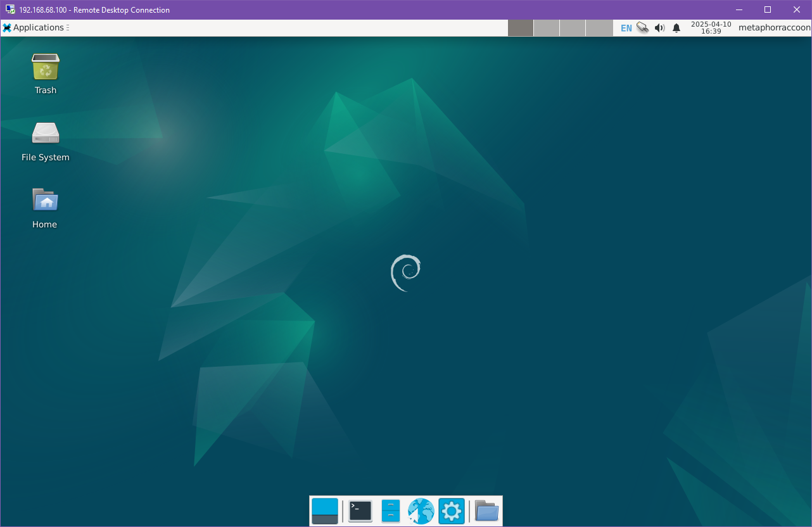The image size is (812, 527).
Task: Select the Trash desktop icon
Action: [45, 73]
